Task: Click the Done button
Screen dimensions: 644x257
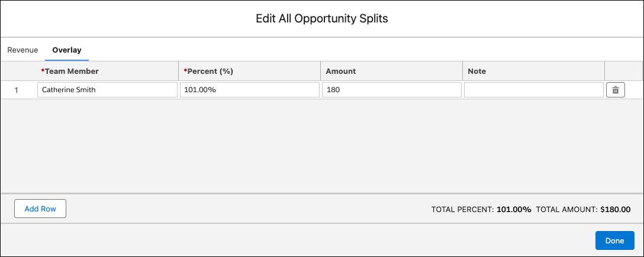Action: [x=614, y=240]
